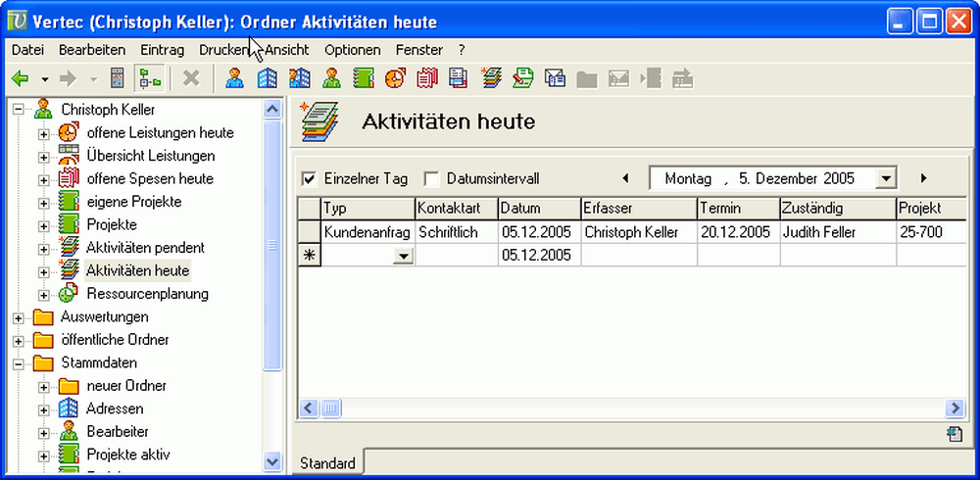Click the Zuständig column header
The image size is (980, 480).
point(838,208)
